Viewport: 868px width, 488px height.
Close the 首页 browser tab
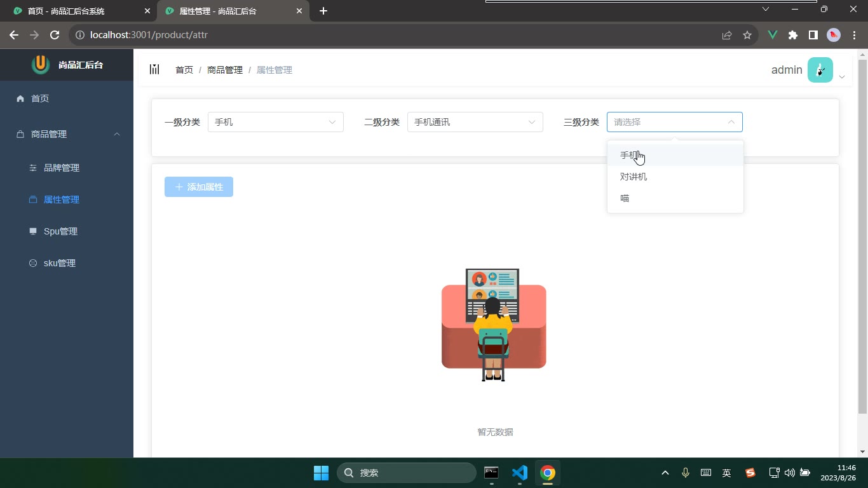147,11
